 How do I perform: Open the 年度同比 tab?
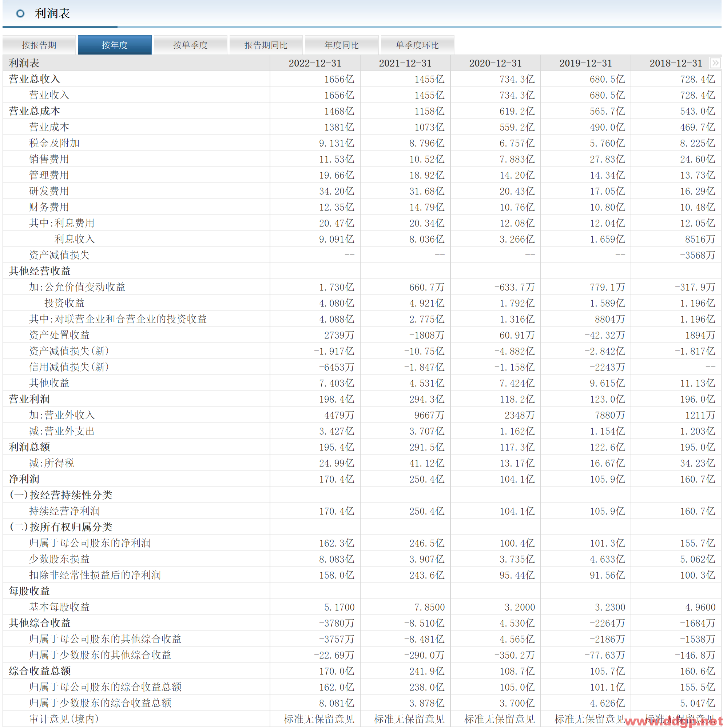342,45
